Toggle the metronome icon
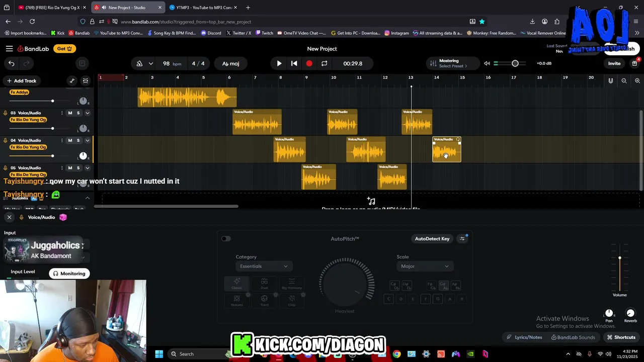Screen dimensions: 644x362 [x=139, y=63]
